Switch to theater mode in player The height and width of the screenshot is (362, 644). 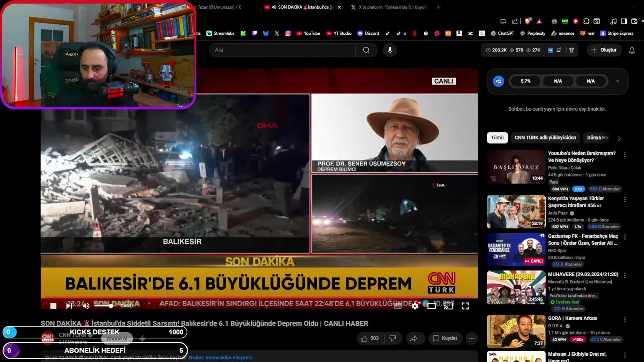[x=432, y=306]
